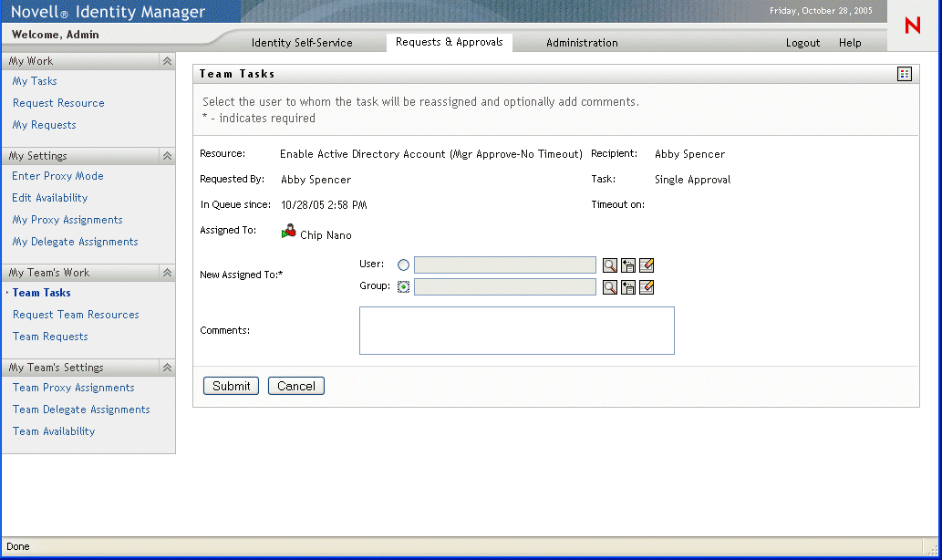This screenshot has width=942, height=560.
Task: Open Request Resource link
Action: [58, 103]
